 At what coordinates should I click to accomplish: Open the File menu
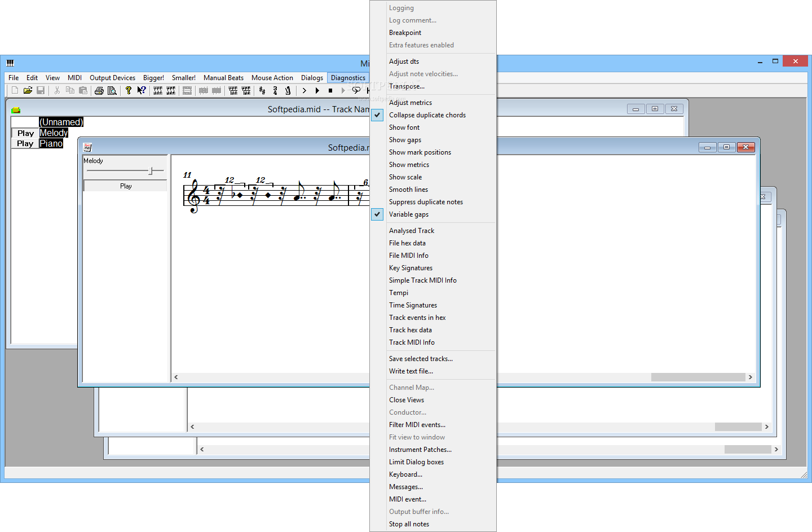pos(14,78)
